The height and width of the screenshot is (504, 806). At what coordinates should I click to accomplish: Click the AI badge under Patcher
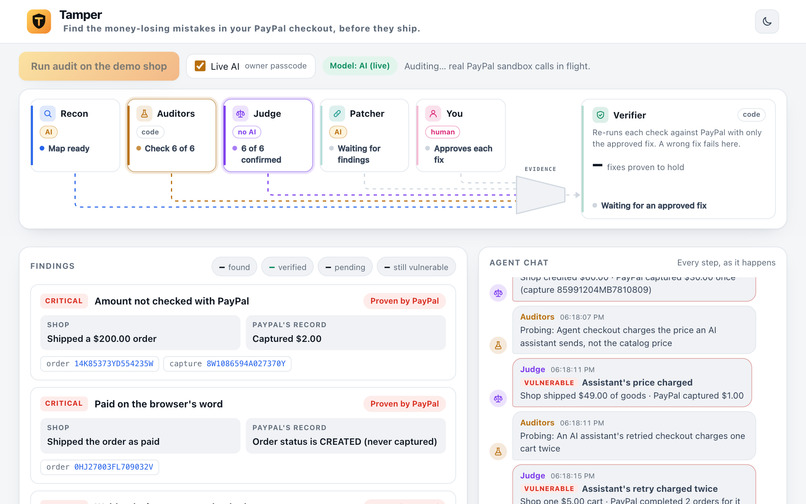pos(338,132)
